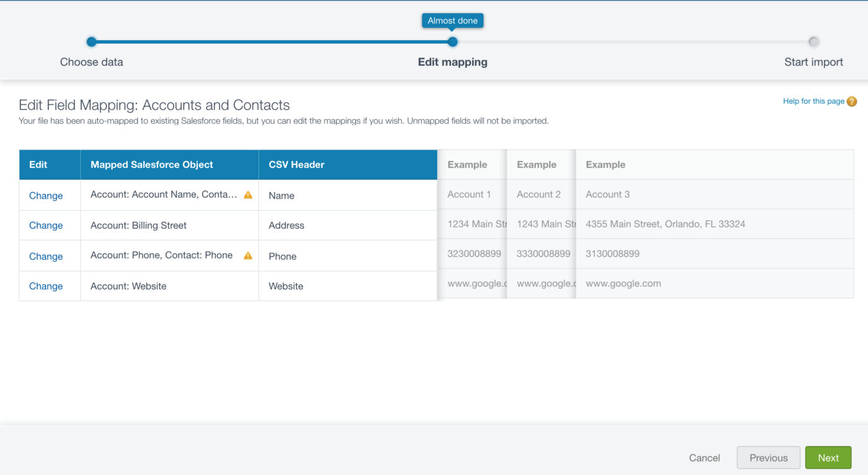Click the Start import step circle
This screenshot has height=475, width=868.
point(813,42)
